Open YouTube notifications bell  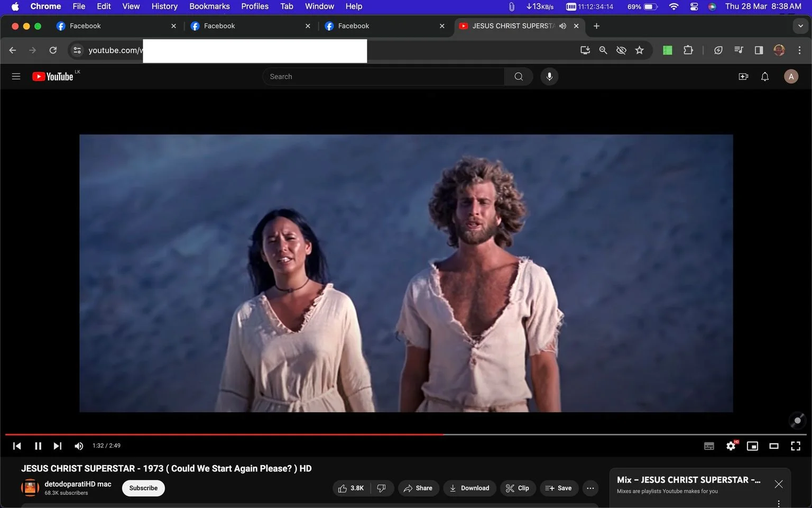(765, 77)
